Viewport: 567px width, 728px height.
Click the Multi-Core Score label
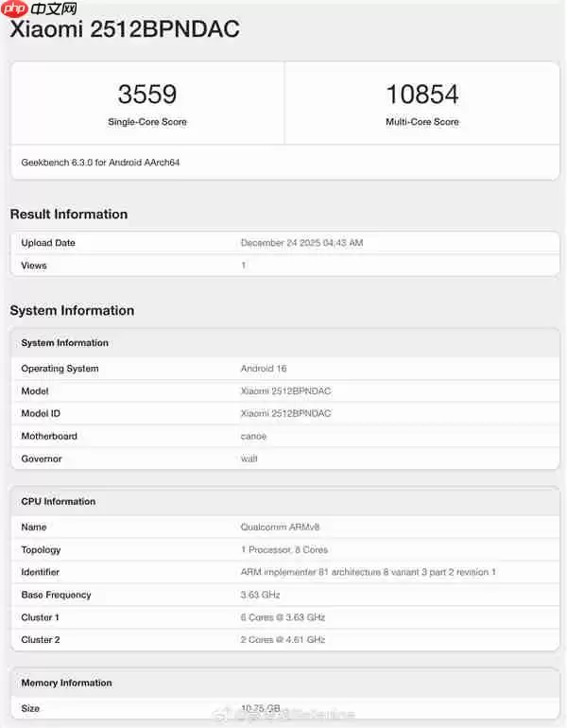[421, 122]
